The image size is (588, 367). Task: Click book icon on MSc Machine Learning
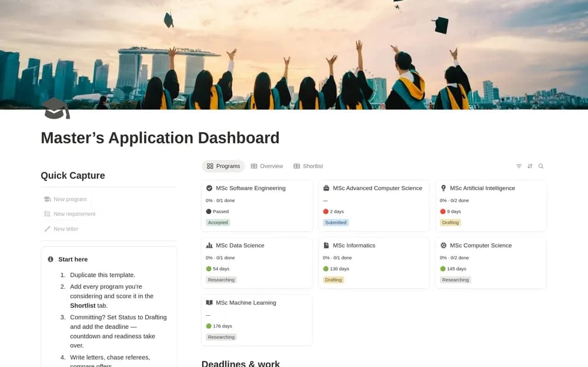[x=209, y=302]
